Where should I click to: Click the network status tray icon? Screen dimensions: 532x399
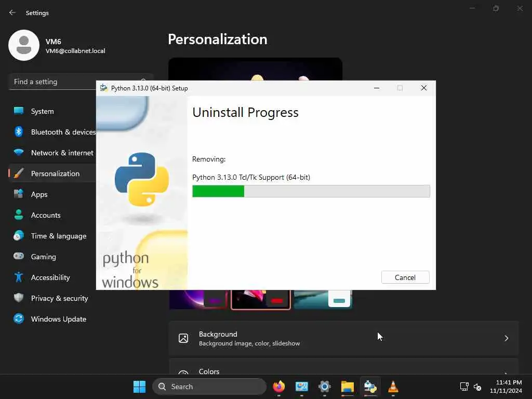click(x=464, y=387)
